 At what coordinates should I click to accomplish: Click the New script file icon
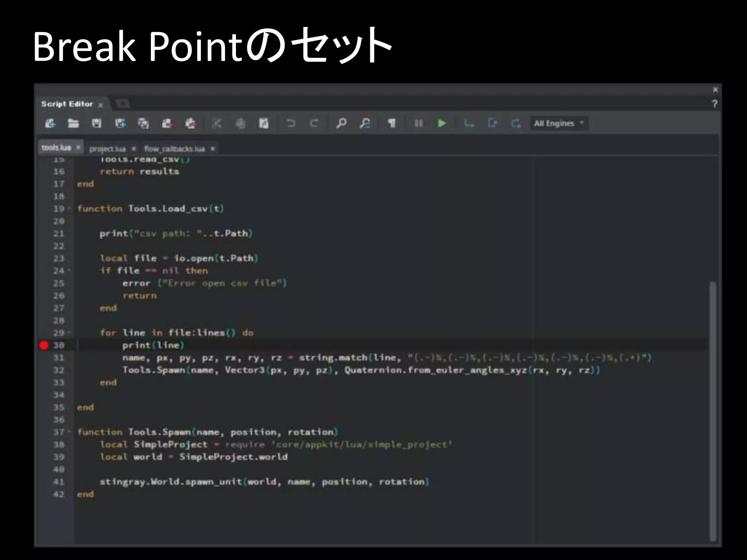[50, 123]
